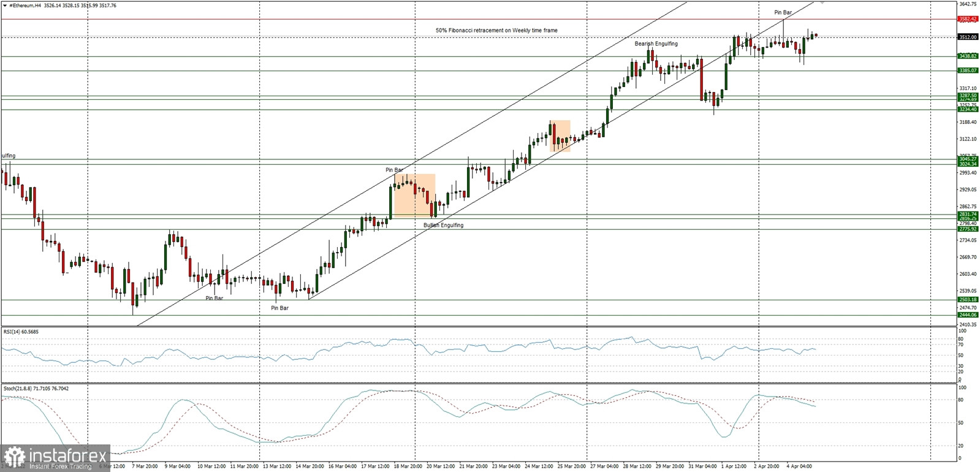Click the green 2775.92 level label
Viewport: 980px width, 472px height.
click(x=968, y=229)
